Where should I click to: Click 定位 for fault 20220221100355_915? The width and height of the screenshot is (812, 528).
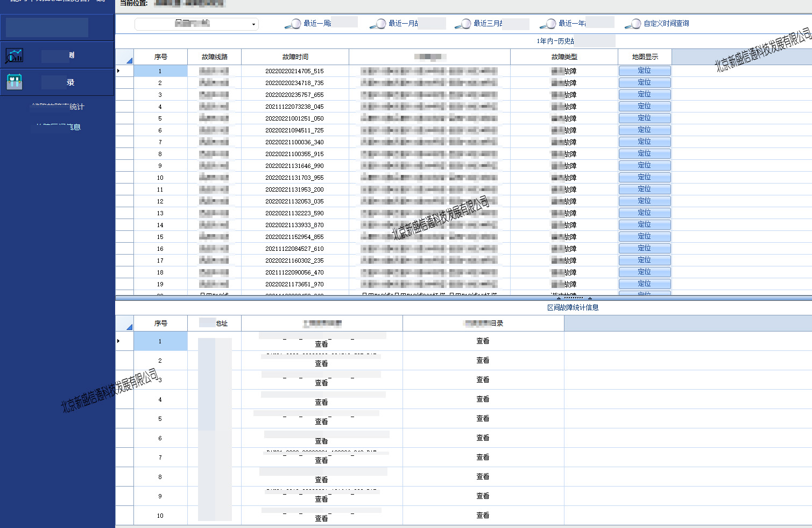pyautogui.click(x=645, y=153)
